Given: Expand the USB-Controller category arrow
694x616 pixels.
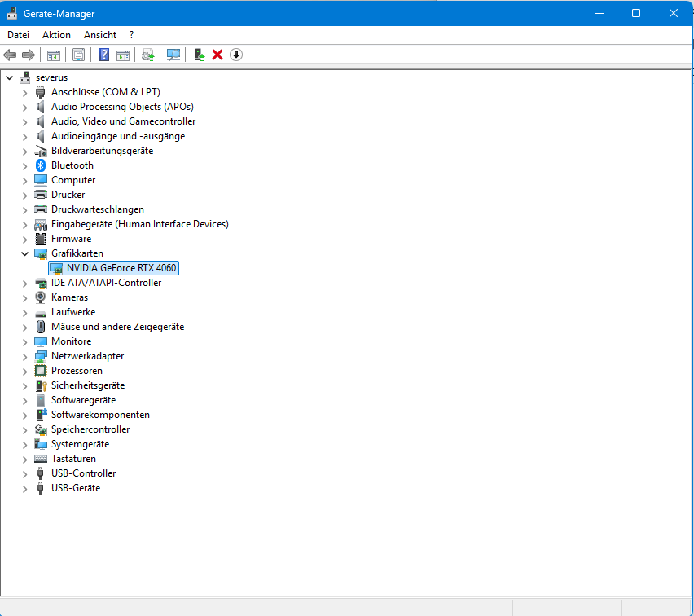Looking at the screenshot, I should pyautogui.click(x=24, y=474).
